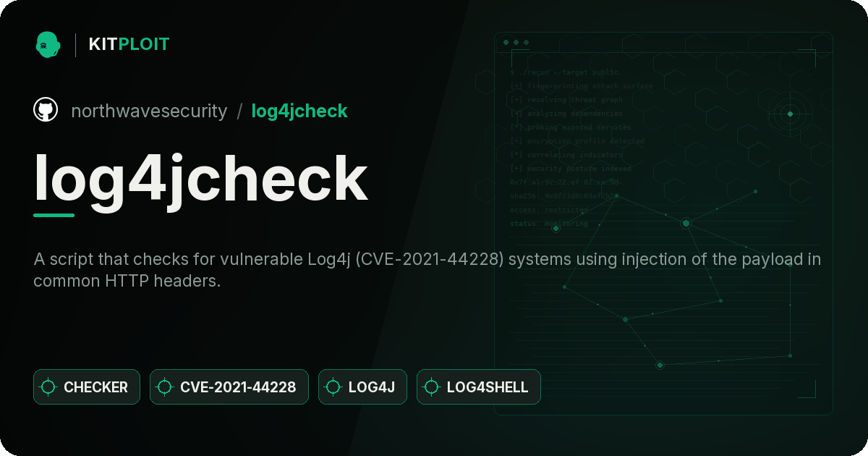Click the terminal window's three dots
The image size is (868, 456).
pyautogui.click(x=516, y=43)
